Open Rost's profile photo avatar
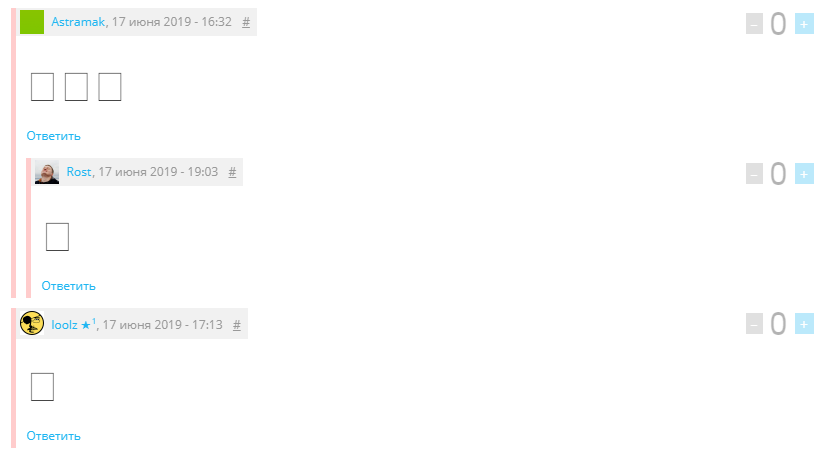The image size is (834, 453). pyautogui.click(x=47, y=172)
